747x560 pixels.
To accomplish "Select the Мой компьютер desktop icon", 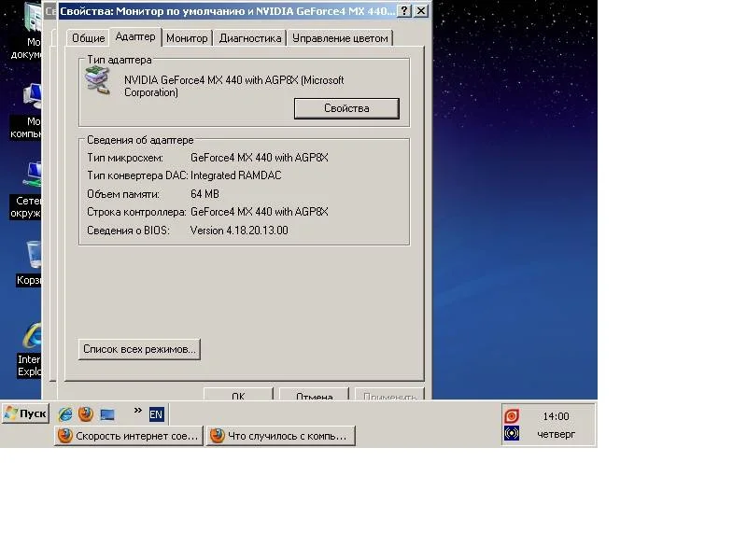I will click(26, 111).
